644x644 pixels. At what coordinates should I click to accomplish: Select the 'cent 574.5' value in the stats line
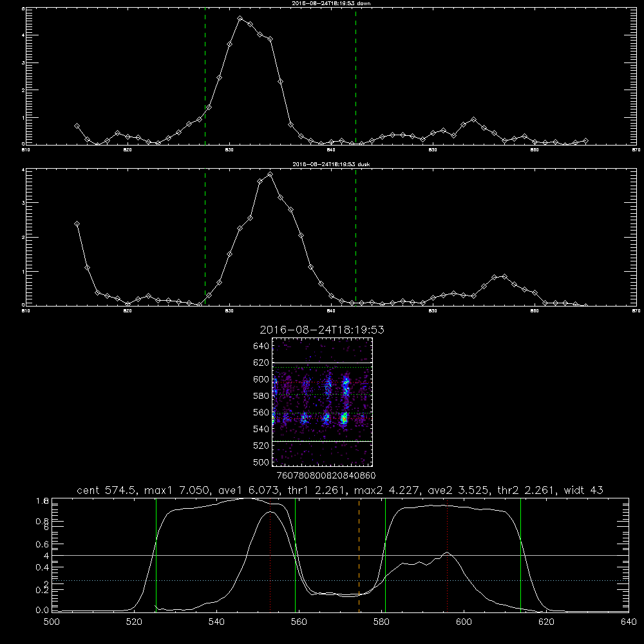coord(106,490)
